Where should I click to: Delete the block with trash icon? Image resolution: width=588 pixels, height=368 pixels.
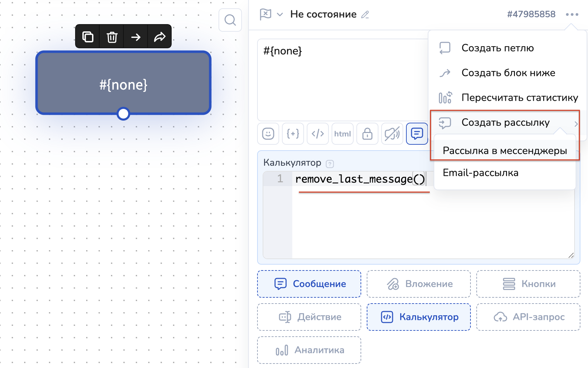pos(112,37)
